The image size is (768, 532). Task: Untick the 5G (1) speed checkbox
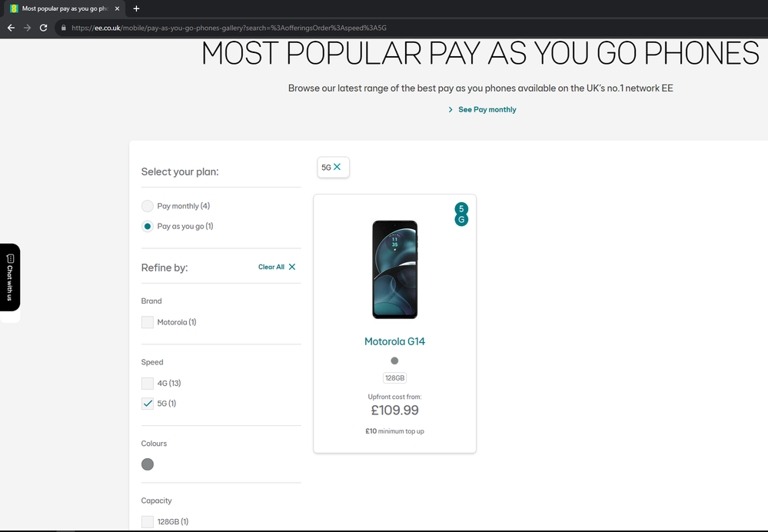[x=148, y=403]
